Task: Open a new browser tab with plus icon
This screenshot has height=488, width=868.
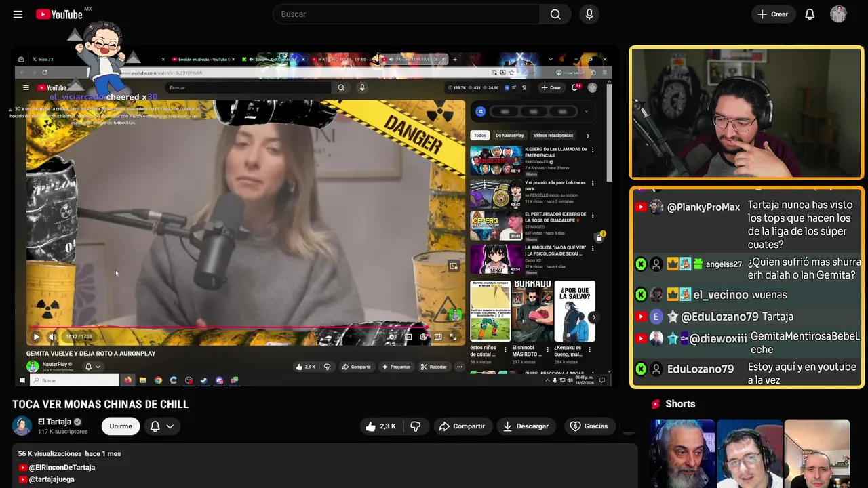Action: 454,60
